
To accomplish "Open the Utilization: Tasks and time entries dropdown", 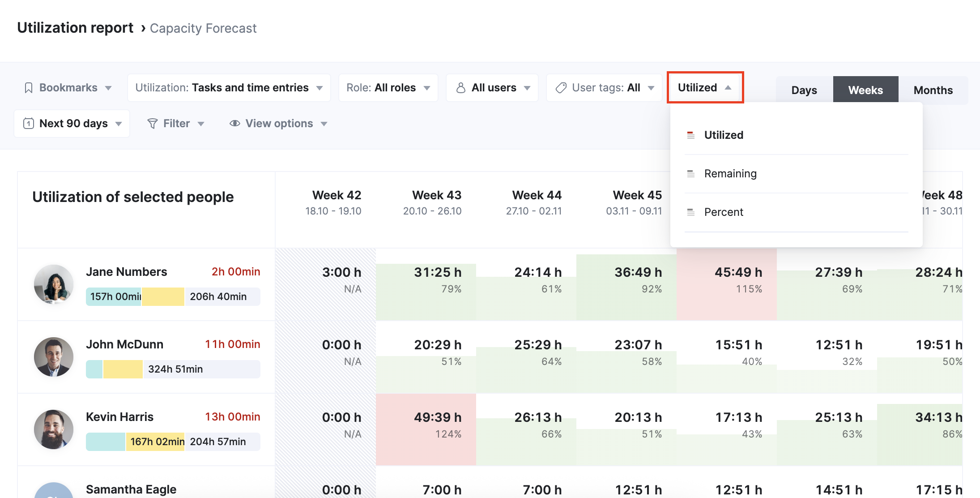I will tap(229, 88).
